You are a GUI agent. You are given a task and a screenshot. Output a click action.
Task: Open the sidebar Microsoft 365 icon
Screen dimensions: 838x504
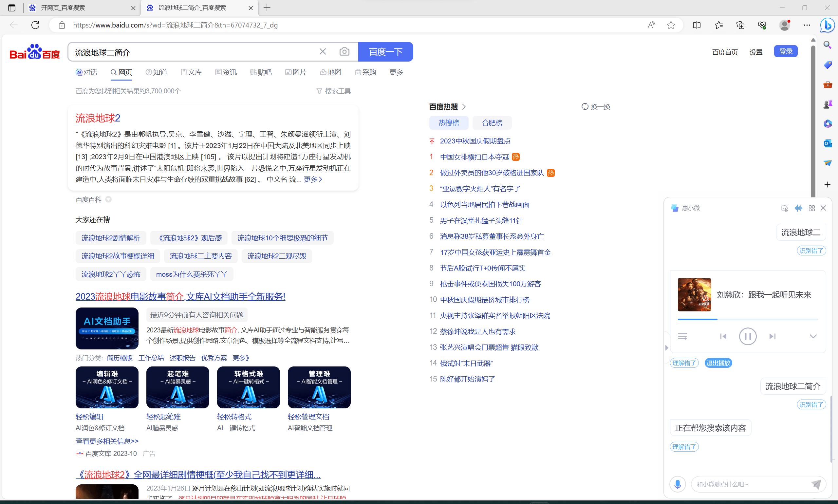(x=828, y=123)
